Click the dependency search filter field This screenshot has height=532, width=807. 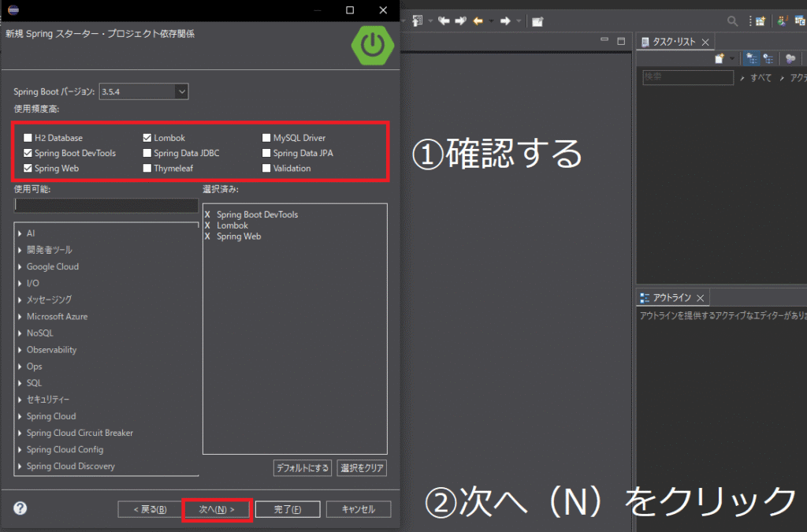tap(106, 205)
